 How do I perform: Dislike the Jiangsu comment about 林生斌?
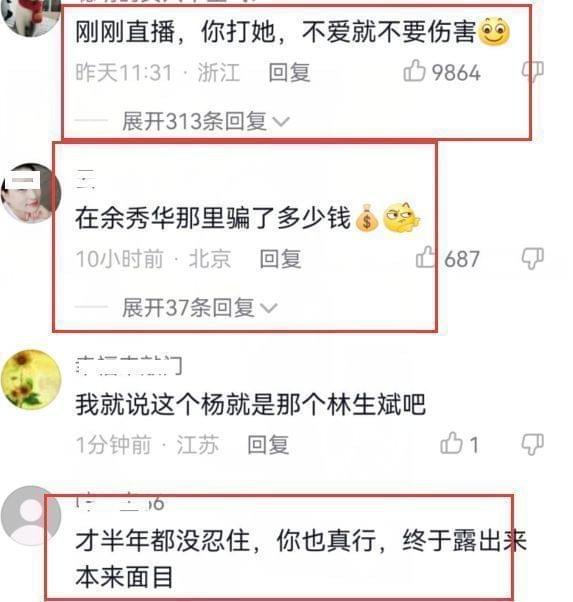(x=533, y=444)
